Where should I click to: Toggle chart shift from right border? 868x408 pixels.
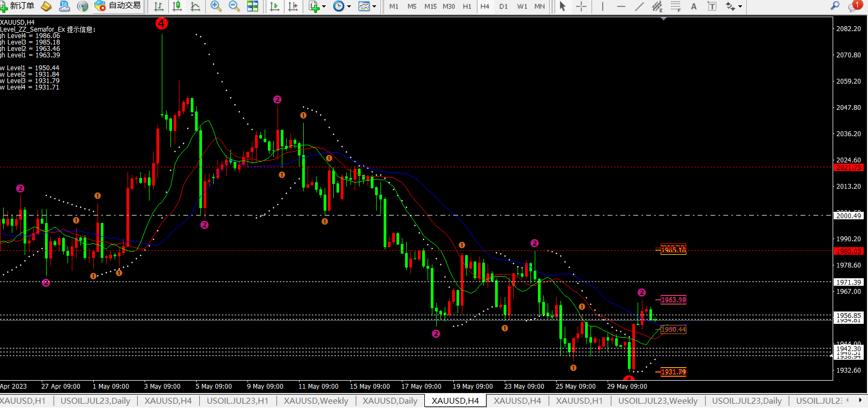point(293,6)
